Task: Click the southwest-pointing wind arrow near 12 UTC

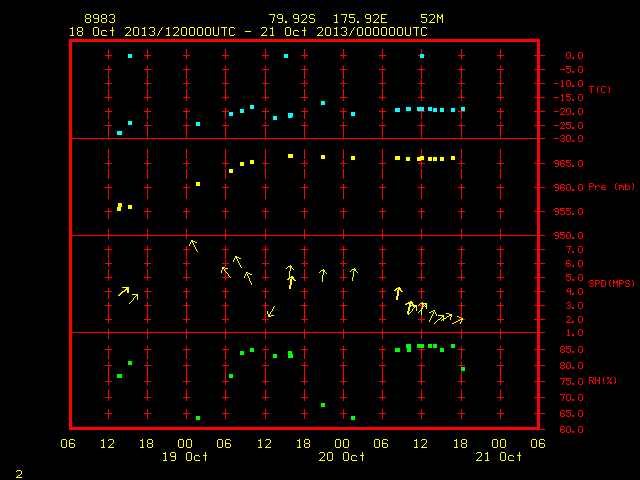Action: point(271,311)
